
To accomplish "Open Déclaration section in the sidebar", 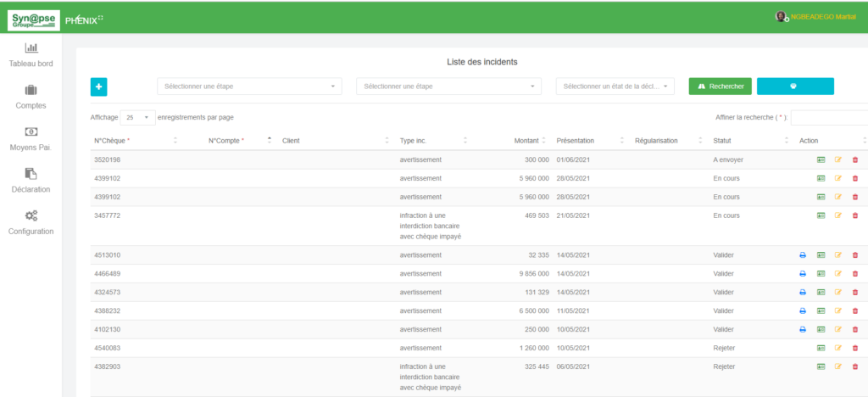I will coord(31,180).
